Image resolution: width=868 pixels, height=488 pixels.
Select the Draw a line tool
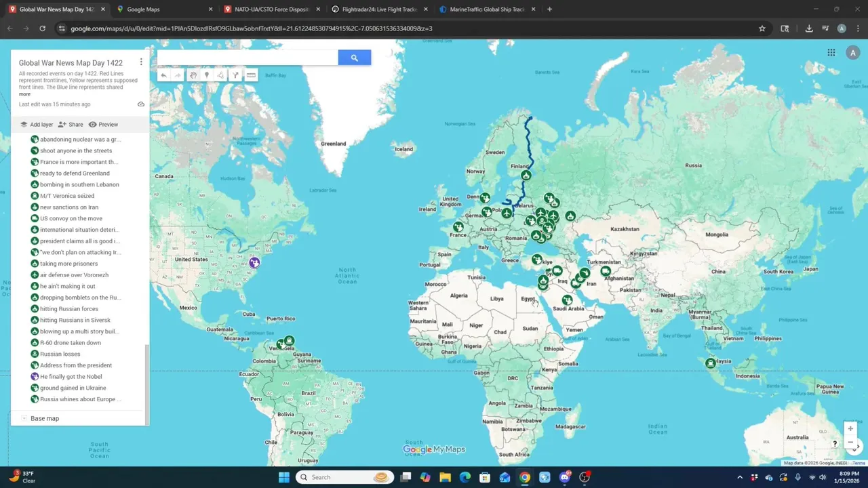pos(221,75)
